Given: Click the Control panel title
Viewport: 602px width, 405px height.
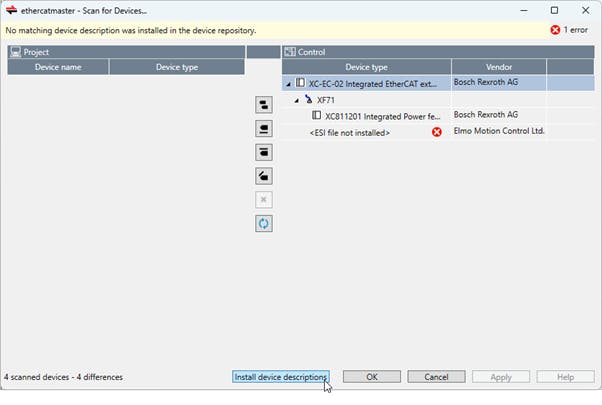Looking at the screenshot, I should [x=311, y=52].
